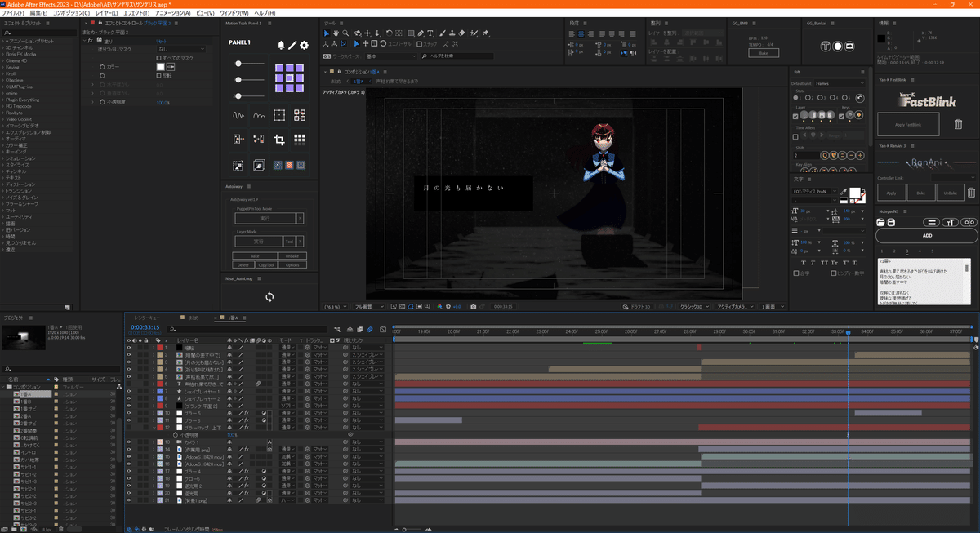Open the フル画質 resolution dropdown
This screenshot has width=980, height=533.
[368, 307]
